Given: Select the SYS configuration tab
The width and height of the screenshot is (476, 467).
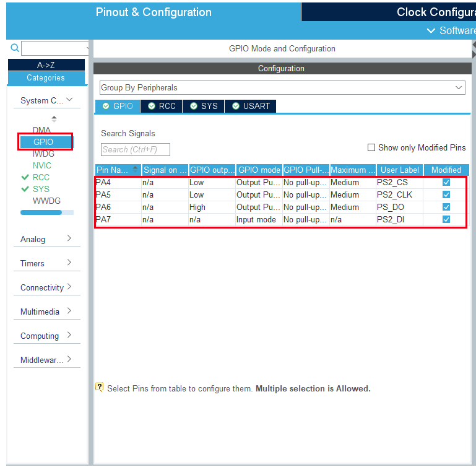Looking at the screenshot, I should 204,106.
